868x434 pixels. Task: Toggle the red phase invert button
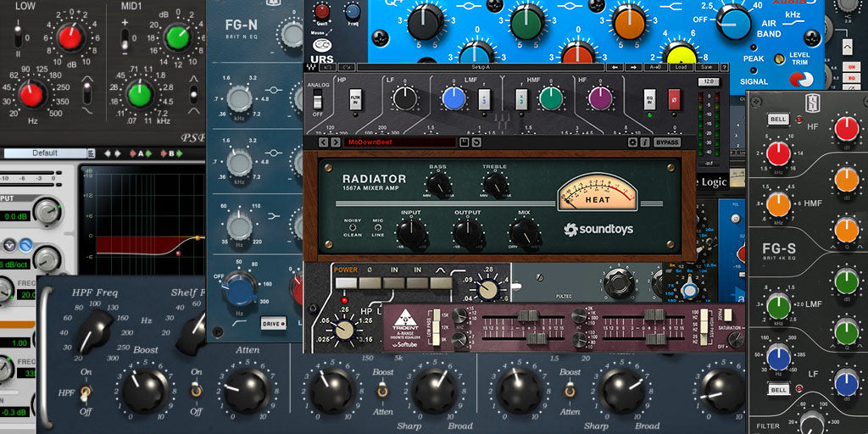(674, 99)
